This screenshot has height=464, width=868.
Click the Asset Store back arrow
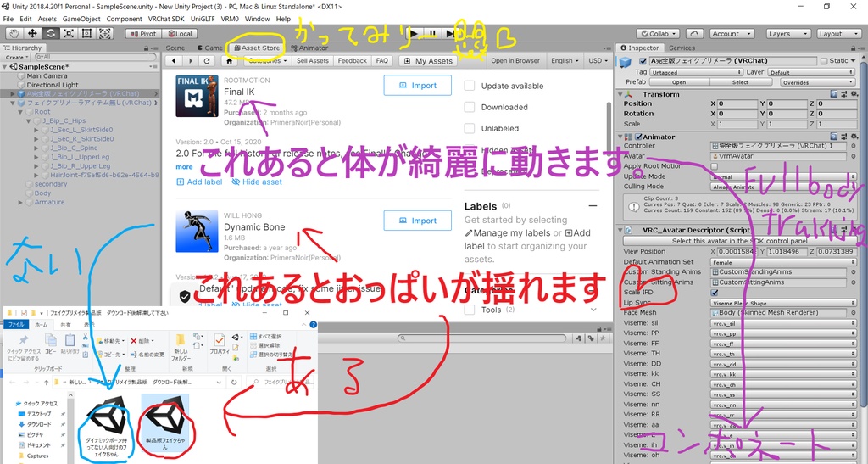click(x=174, y=61)
